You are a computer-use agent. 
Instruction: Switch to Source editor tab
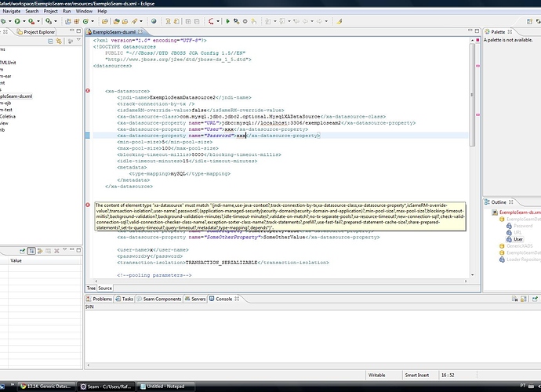(105, 289)
